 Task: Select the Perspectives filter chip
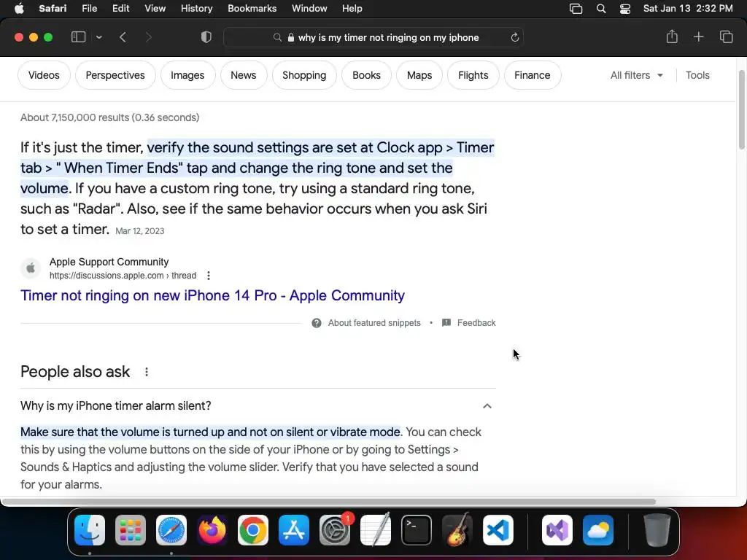click(x=115, y=75)
